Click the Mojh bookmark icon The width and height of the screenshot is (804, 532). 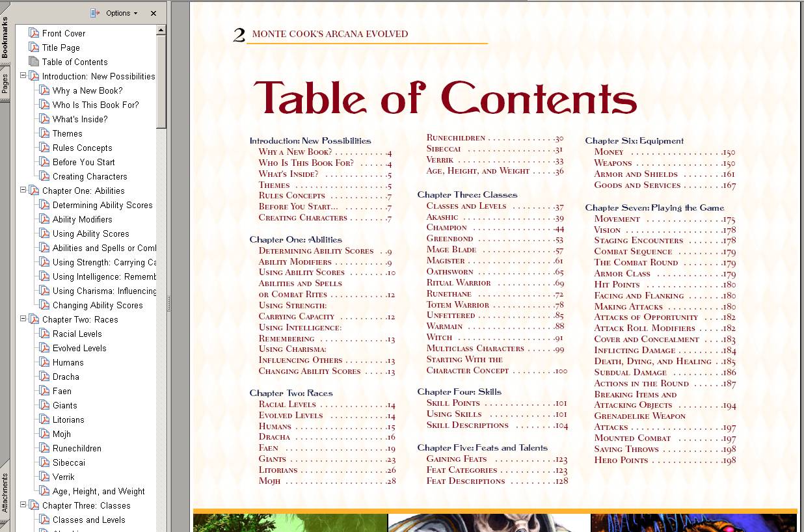[44, 434]
